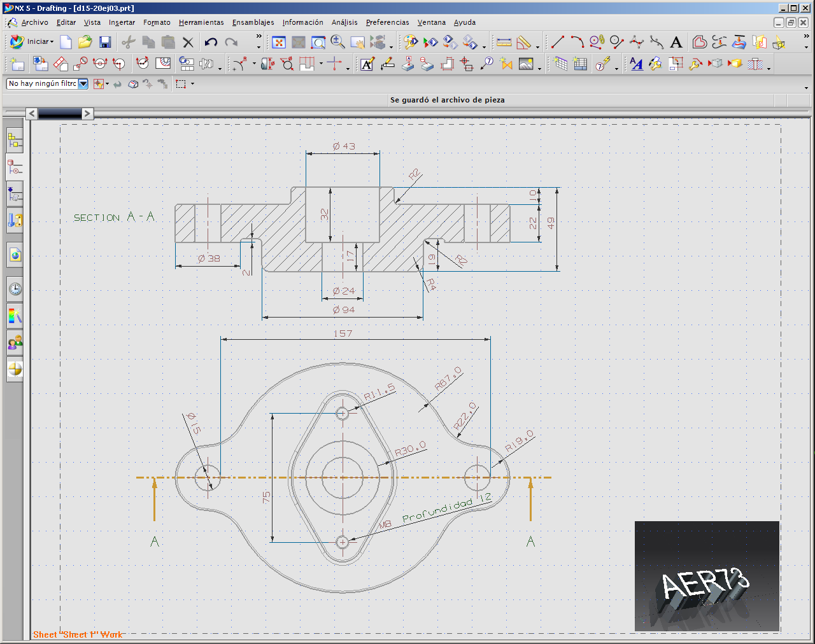Click the Ø 43 dimension text
Screen dimensions: 815x644
(344, 146)
